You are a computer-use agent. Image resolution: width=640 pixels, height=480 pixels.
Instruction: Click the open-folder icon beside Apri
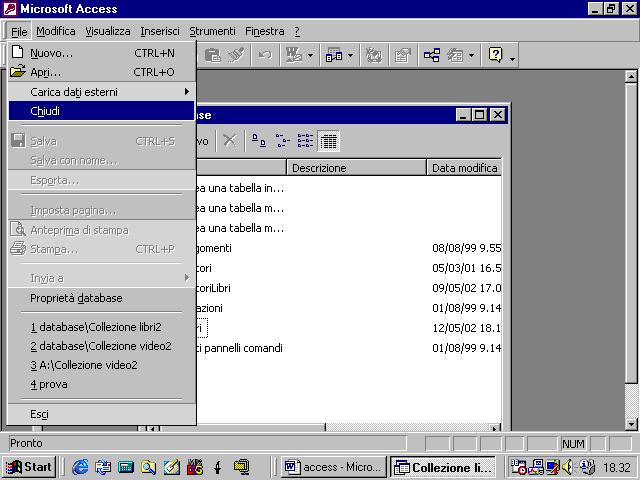18,71
